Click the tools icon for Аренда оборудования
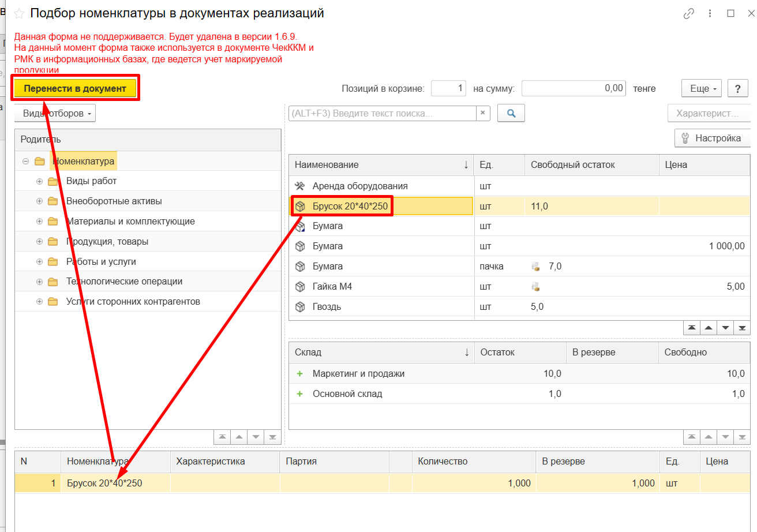The width and height of the screenshot is (757, 532). tap(299, 186)
